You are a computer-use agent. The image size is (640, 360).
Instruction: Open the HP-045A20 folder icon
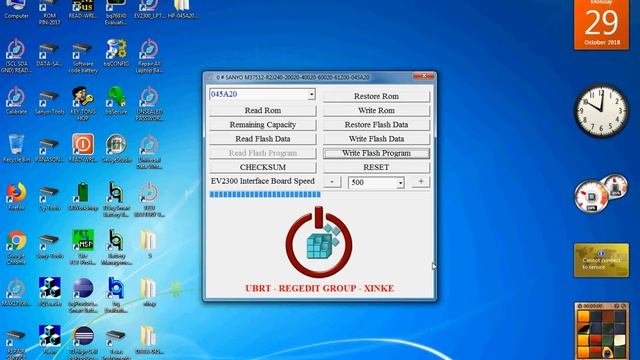(x=182, y=10)
